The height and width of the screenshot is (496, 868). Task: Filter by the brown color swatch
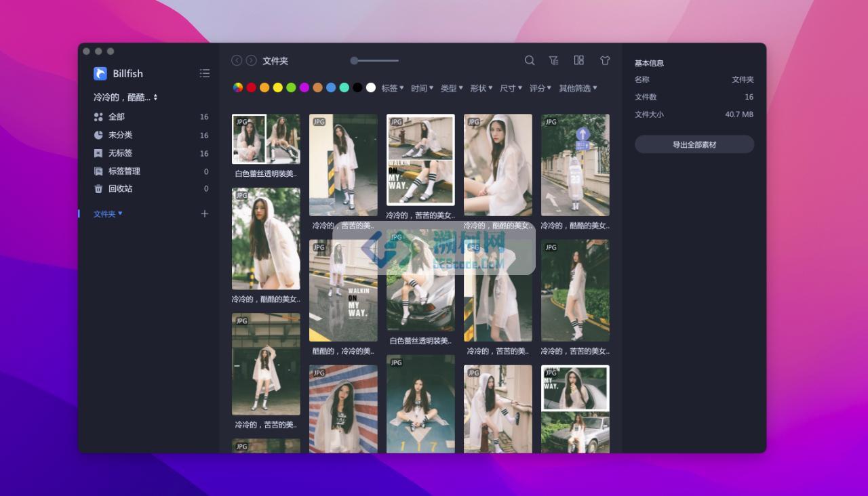318,87
